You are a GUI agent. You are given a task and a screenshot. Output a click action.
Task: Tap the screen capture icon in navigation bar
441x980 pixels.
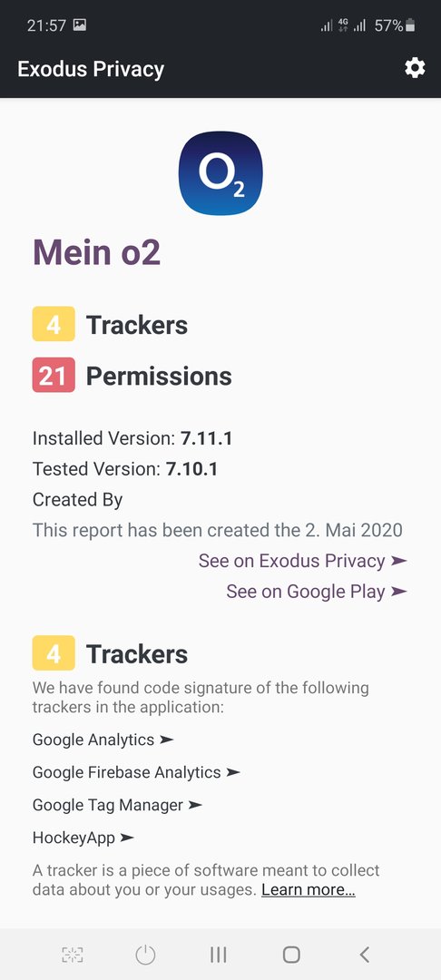point(73,955)
